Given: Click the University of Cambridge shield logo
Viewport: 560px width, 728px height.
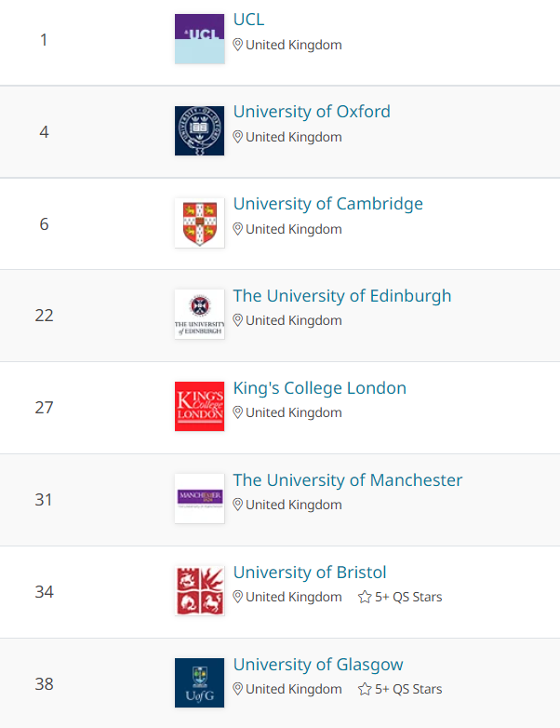Looking at the screenshot, I should coord(199,222).
